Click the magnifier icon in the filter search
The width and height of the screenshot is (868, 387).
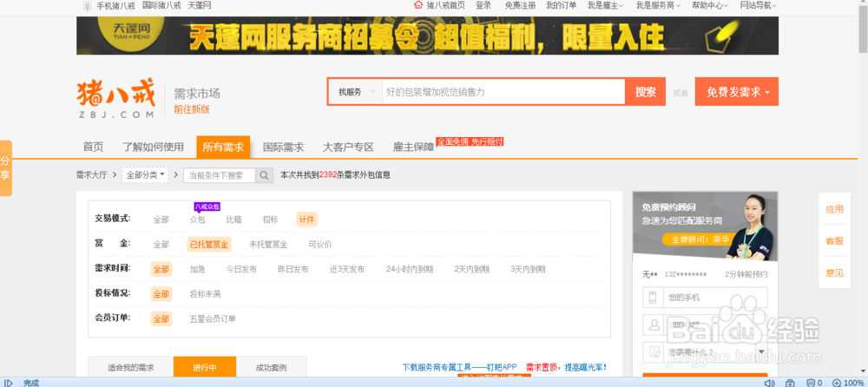point(265,175)
